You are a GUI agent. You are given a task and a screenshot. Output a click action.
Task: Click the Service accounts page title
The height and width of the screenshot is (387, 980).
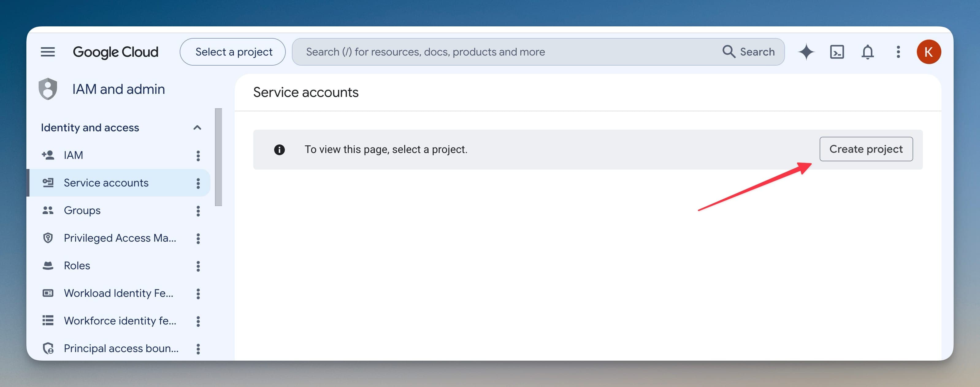pyautogui.click(x=306, y=93)
